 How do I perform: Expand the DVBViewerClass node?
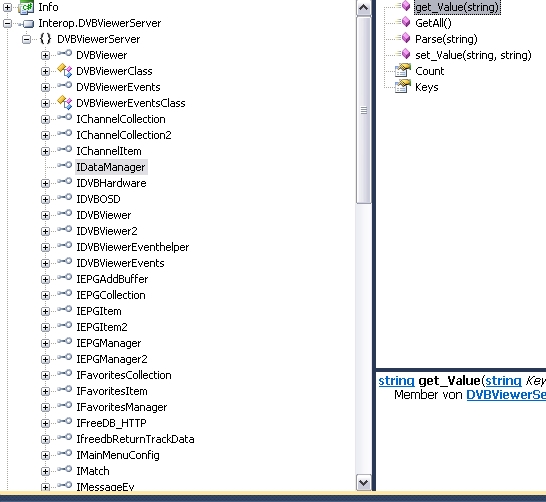45,71
